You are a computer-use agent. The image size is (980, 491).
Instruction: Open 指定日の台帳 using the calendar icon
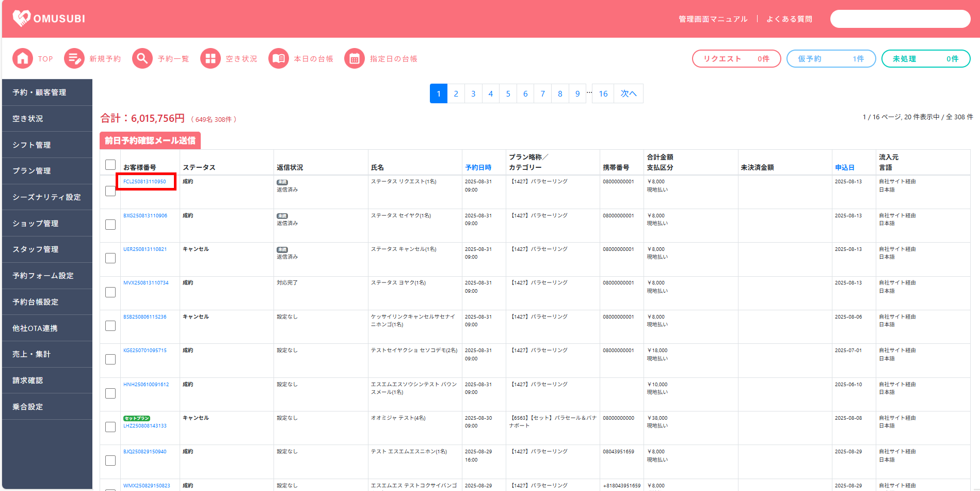tap(355, 59)
